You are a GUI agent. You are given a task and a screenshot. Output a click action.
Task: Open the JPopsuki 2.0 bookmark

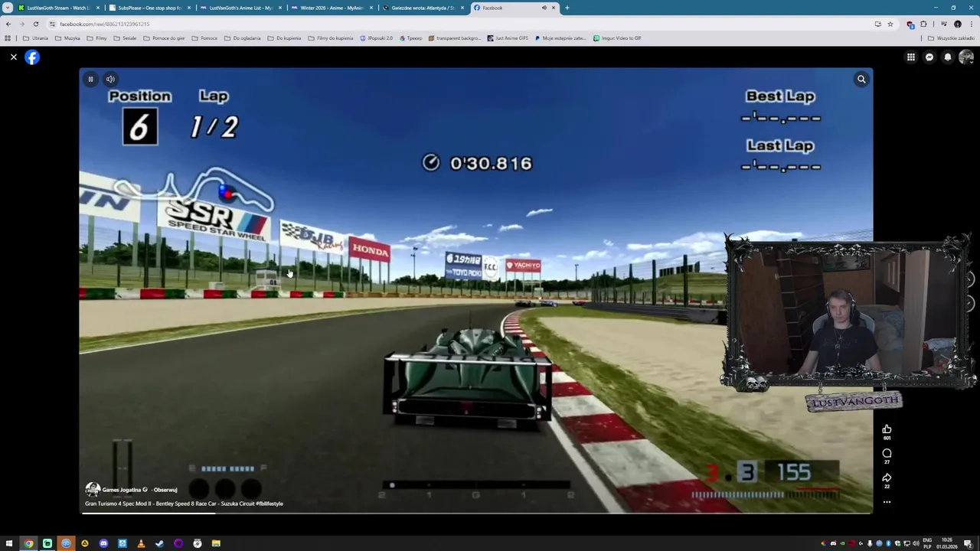point(376,37)
